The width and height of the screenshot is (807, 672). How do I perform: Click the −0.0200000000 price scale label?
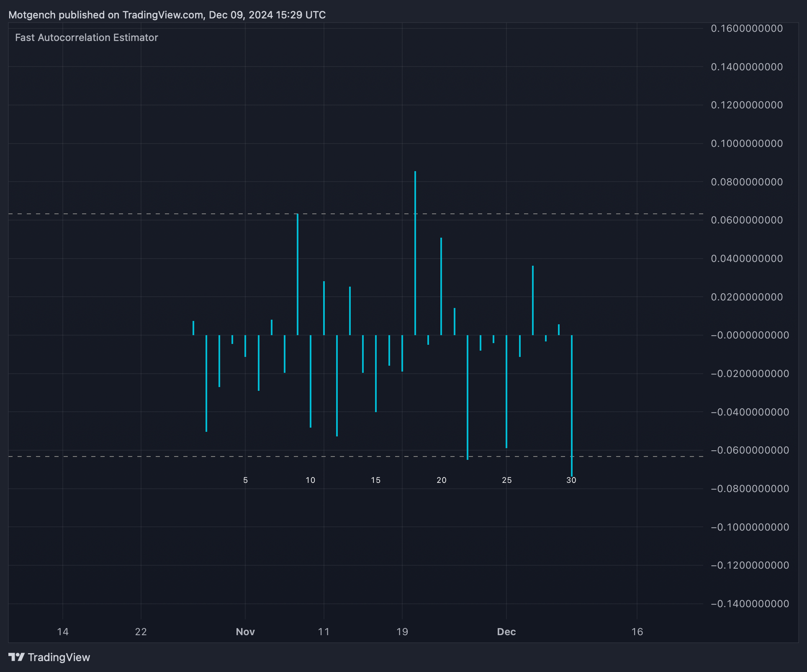coord(750,374)
